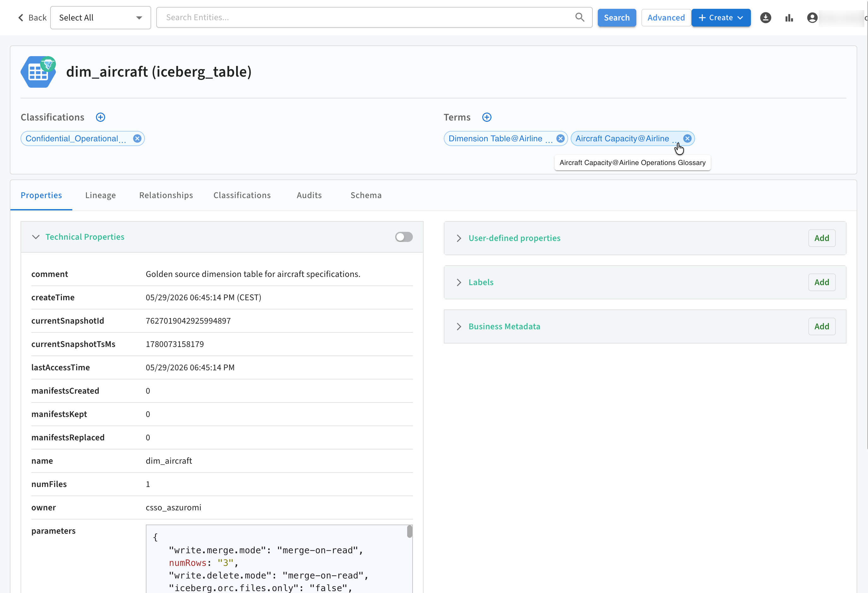Remove the Dimension Table@Airline term
This screenshot has height=593, width=868.
click(560, 138)
